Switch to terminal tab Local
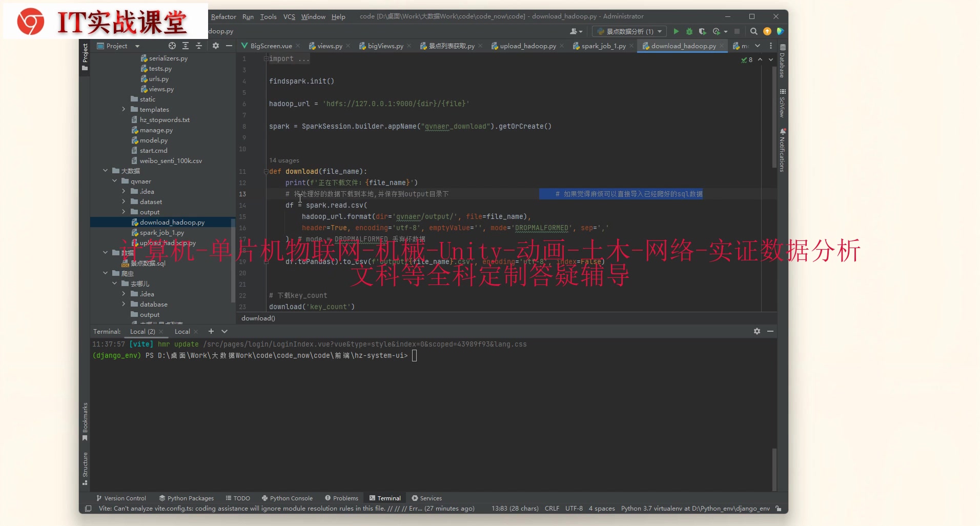The image size is (980, 526). (182, 332)
